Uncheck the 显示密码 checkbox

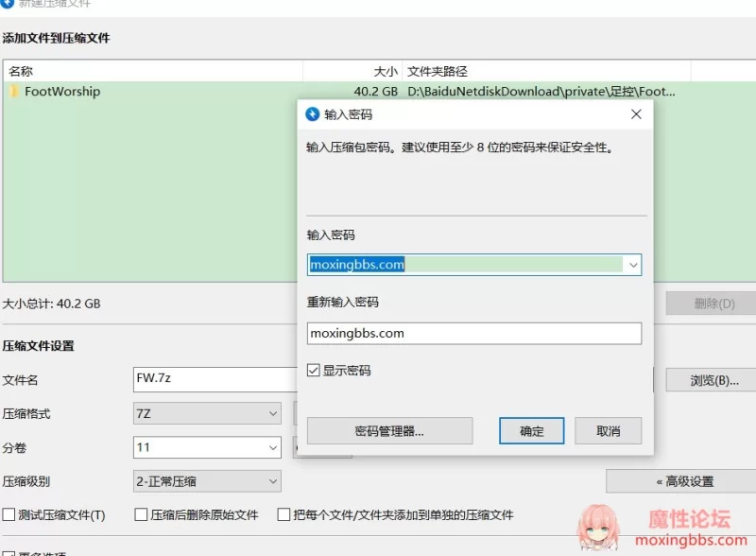[314, 370]
